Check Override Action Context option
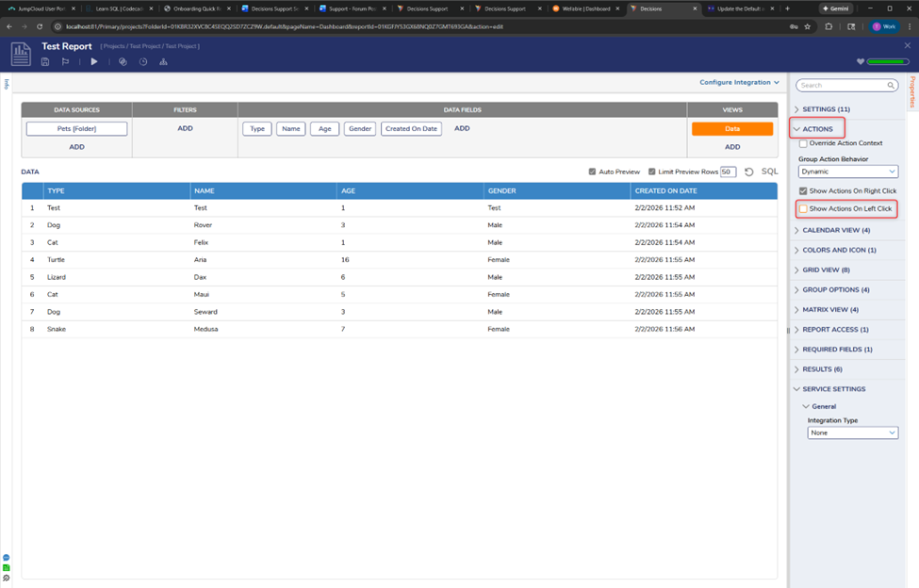The width and height of the screenshot is (919, 588). [x=803, y=143]
